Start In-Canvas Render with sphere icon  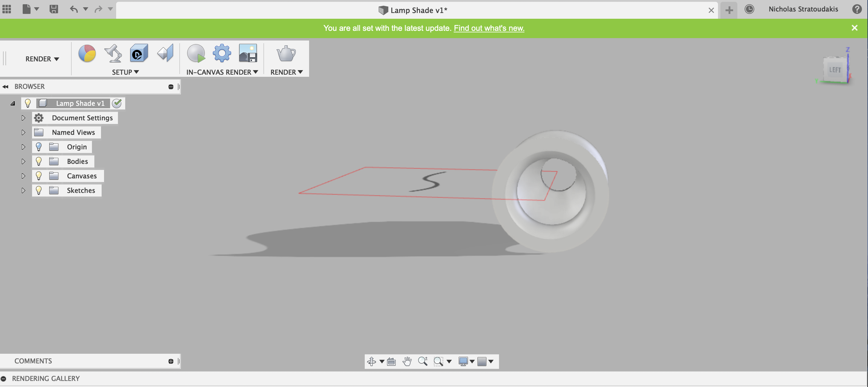coord(196,54)
